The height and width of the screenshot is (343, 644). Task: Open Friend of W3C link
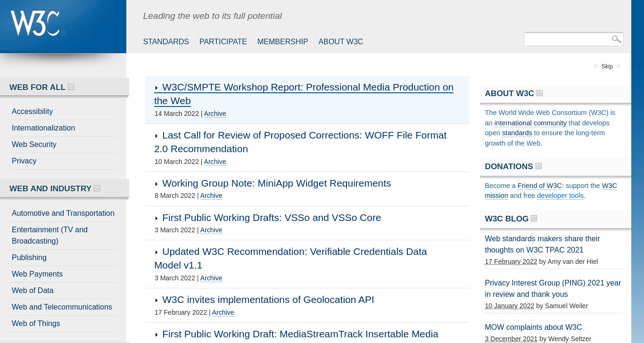point(539,186)
